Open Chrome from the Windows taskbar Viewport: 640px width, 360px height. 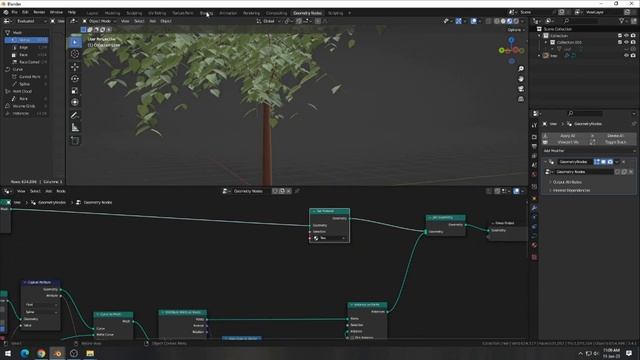(41, 353)
